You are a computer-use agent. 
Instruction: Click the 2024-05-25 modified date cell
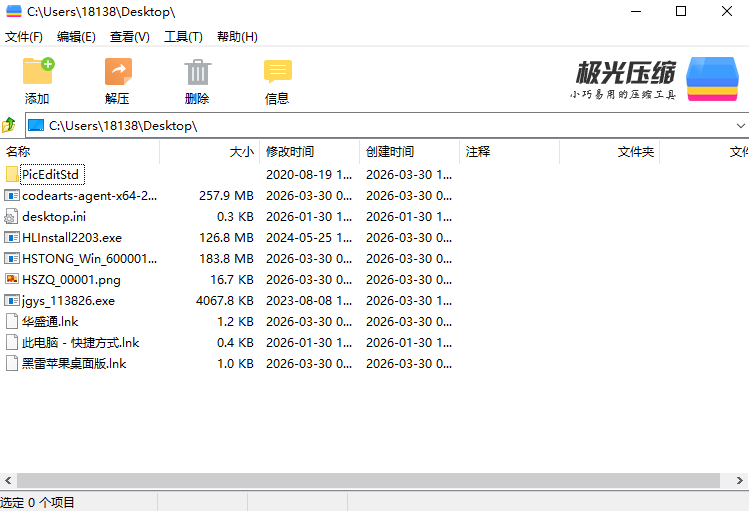(x=309, y=237)
